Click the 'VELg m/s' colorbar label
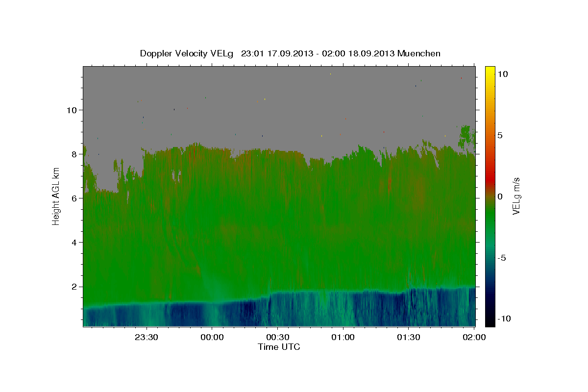This screenshot has height=392, width=588. pos(516,196)
